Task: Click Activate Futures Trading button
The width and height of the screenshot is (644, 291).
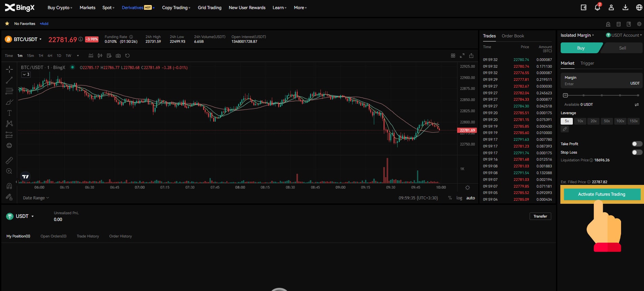Action: coord(602,194)
